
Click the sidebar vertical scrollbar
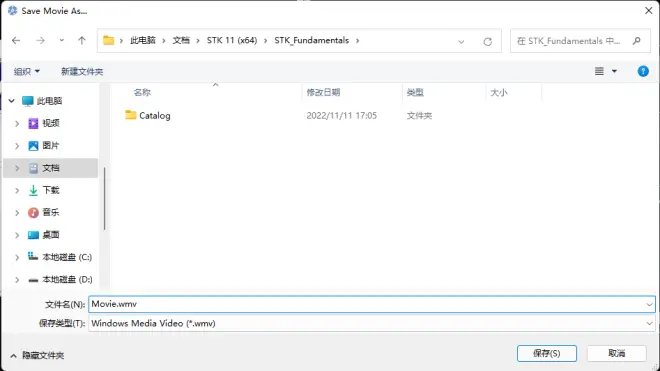(104, 198)
